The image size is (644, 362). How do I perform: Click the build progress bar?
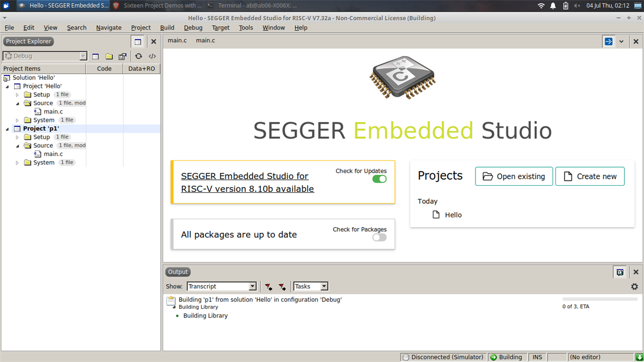pyautogui.click(x=600, y=299)
